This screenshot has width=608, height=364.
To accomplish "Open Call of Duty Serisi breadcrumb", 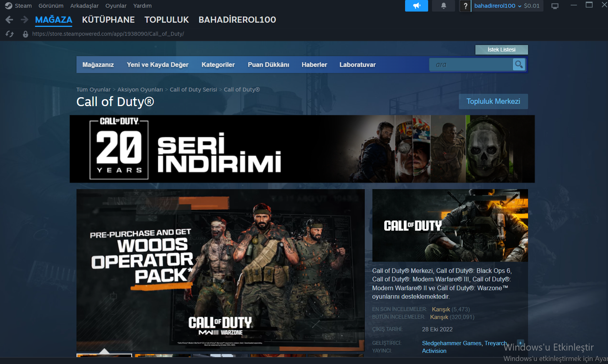I will 193,90.
